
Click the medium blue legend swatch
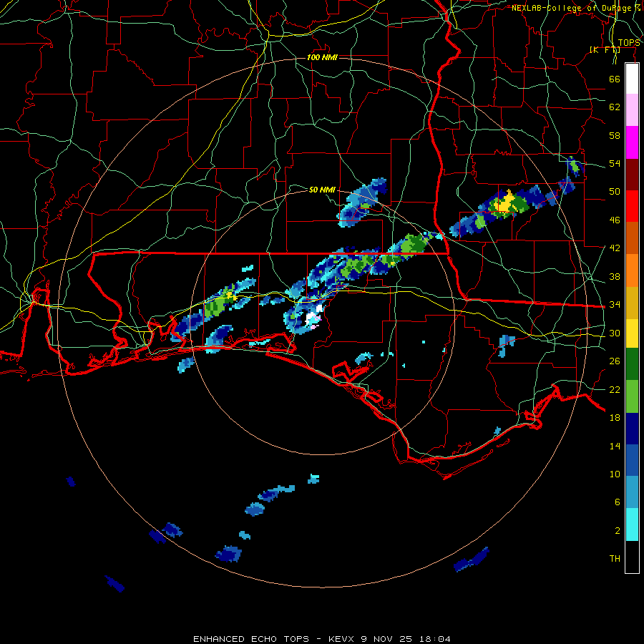click(632, 460)
